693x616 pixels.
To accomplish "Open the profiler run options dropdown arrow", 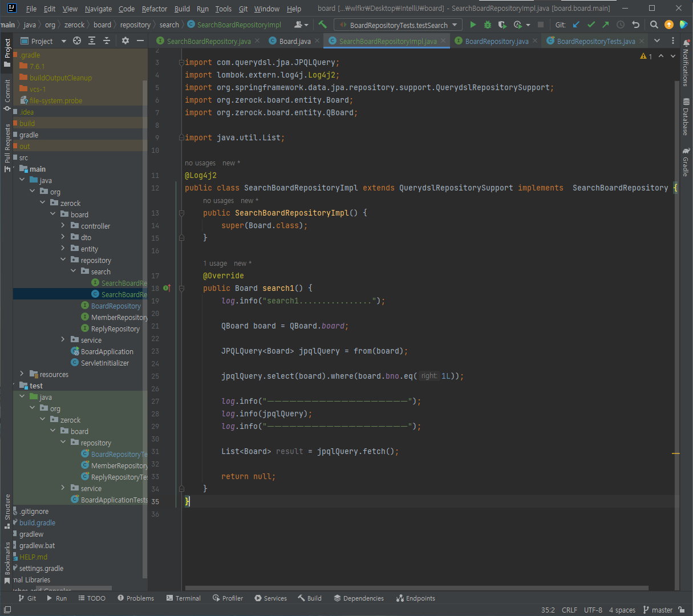I will pos(528,25).
